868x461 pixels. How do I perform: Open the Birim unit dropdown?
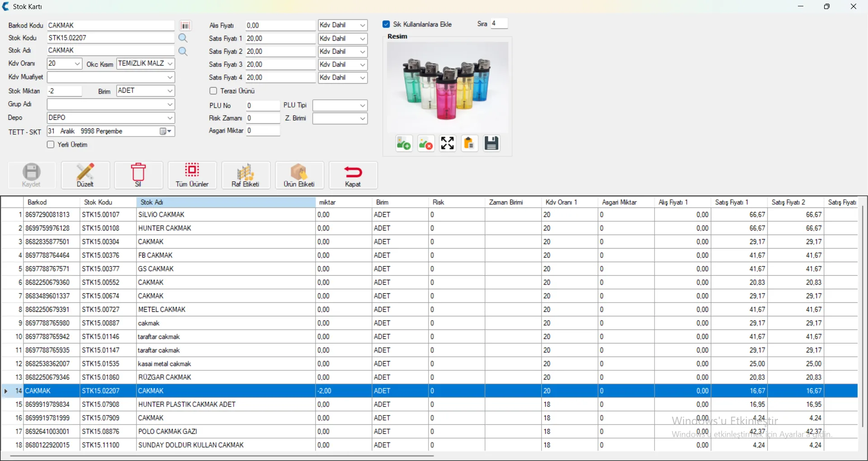pos(170,91)
